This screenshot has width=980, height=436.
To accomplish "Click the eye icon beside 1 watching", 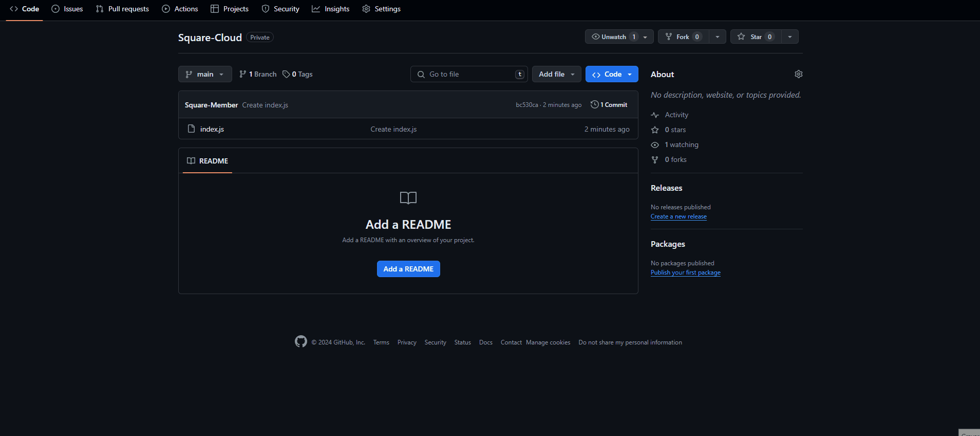I will click(x=655, y=145).
